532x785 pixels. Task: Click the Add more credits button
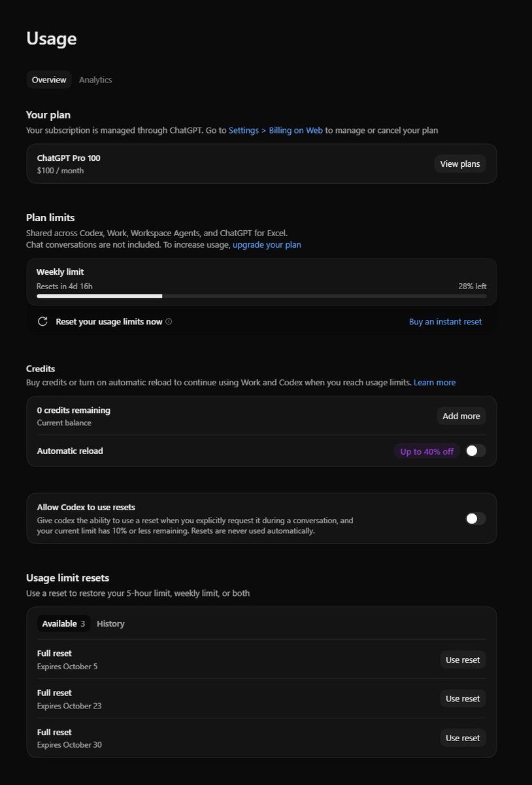461,416
